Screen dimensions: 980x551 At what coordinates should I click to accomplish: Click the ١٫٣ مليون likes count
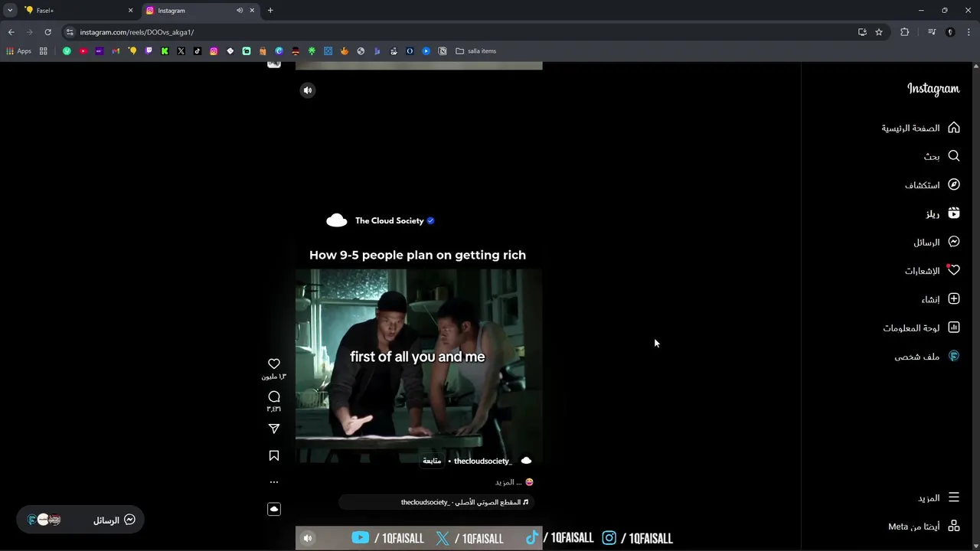273,377
